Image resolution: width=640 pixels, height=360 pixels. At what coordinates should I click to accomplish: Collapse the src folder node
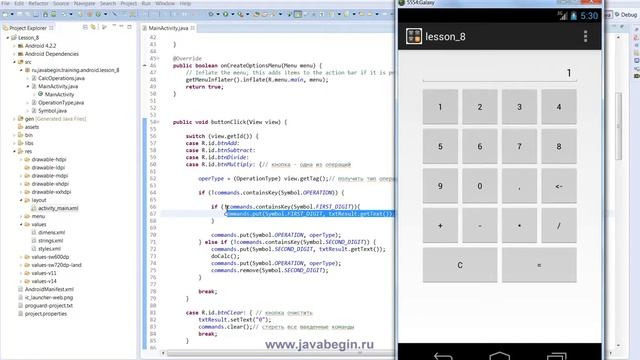click(x=14, y=62)
